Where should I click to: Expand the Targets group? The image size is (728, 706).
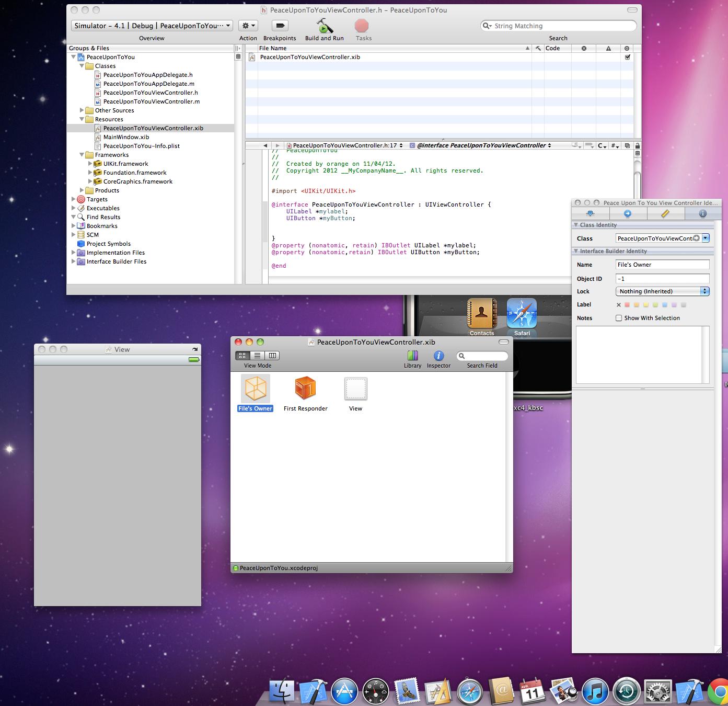pos(74,199)
